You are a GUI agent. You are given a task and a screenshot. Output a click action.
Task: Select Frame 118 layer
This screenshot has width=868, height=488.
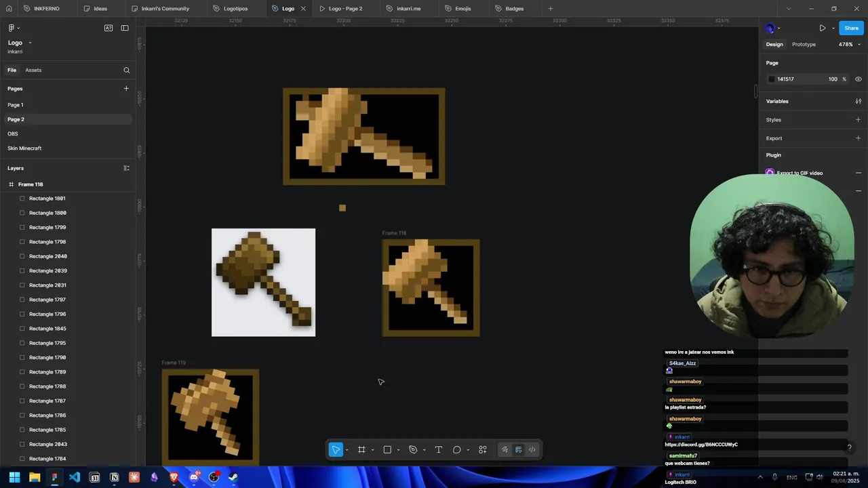click(31, 184)
